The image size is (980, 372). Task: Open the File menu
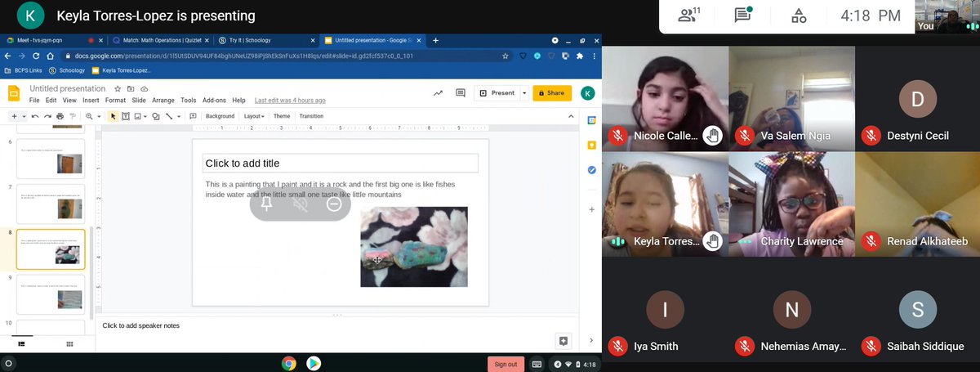pyautogui.click(x=34, y=101)
